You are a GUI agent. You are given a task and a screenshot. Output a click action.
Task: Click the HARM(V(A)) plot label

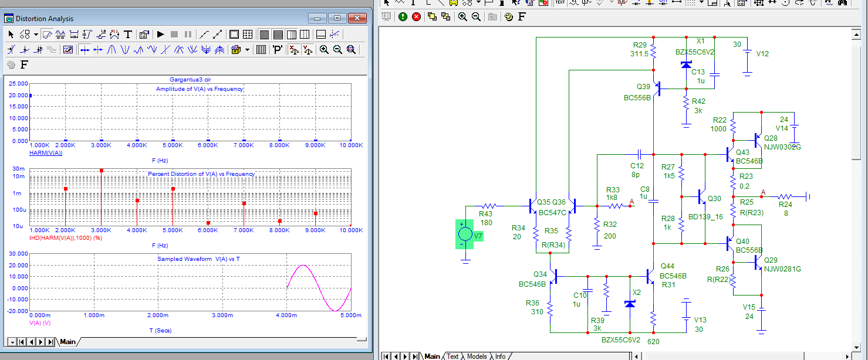(45, 153)
